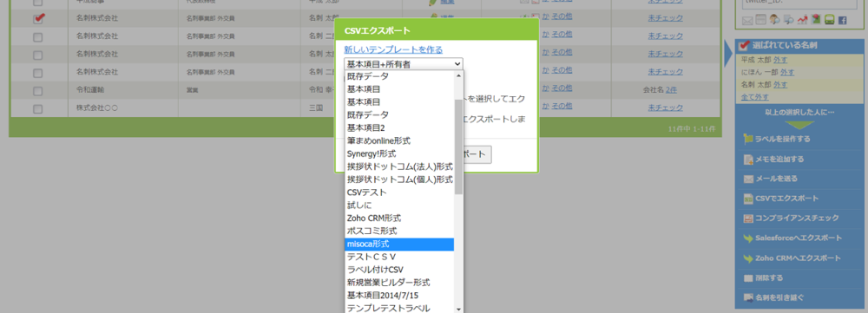This screenshot has height=313, width=868.
Task: Click 名刺を引き継ぐ transfer icon
Action: pos(748,297)
